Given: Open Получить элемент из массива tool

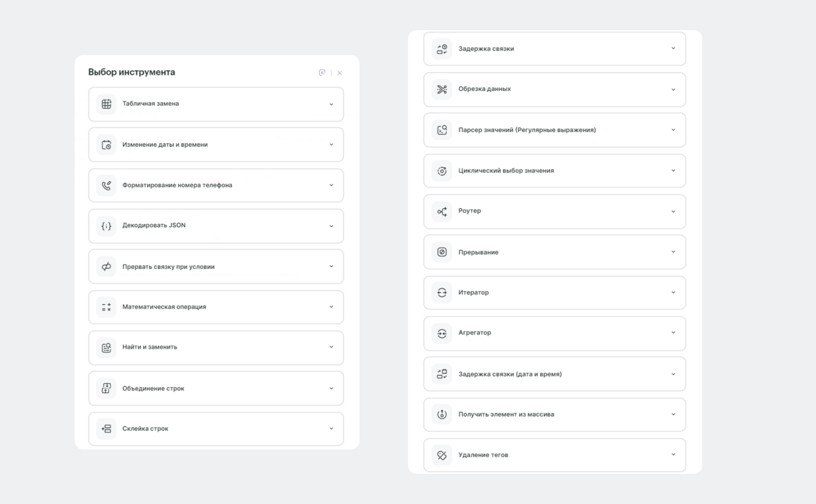Looking at the screenshot, I should [x=506, y=414].
